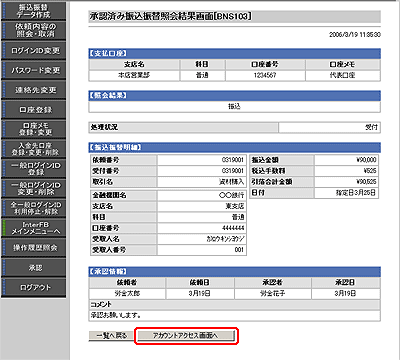Open ログインID変更 sidebar item
The height and width of the screenshot is (360, 400).
click(x=34, y=50)
